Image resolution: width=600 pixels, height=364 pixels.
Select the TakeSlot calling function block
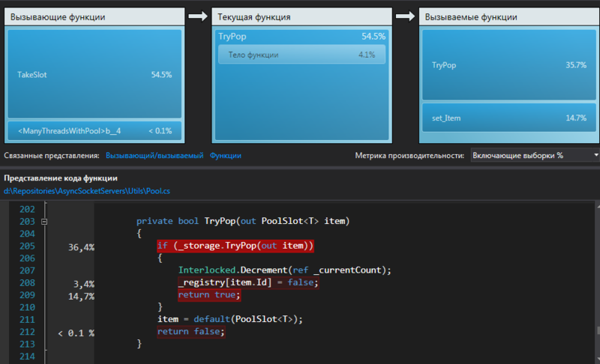pyautogui.click(x=94, y=74)
